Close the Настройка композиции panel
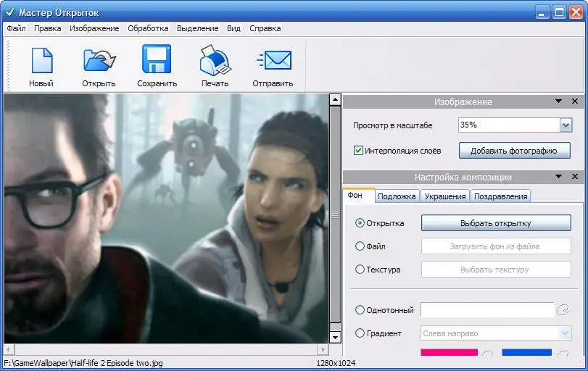 click(574, 177)
